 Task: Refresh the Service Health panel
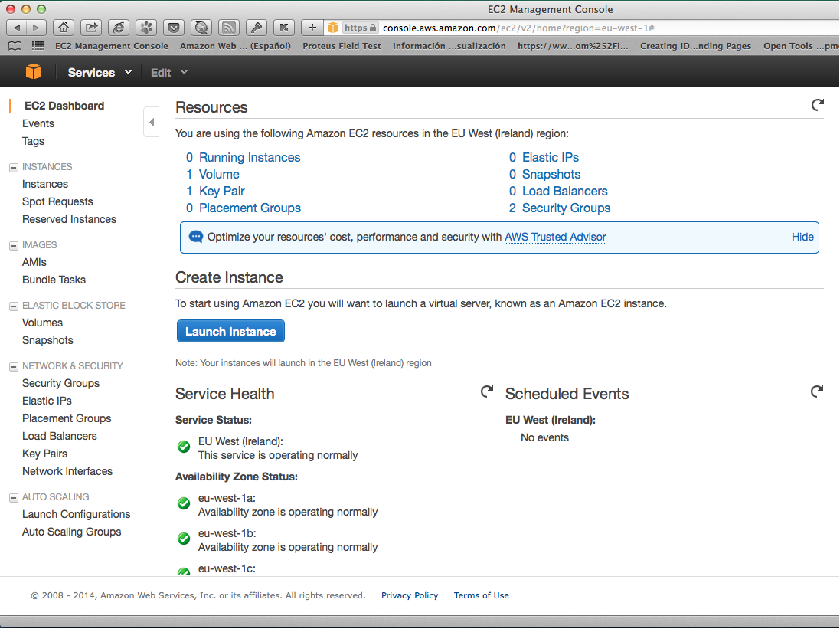click(486, 391)
